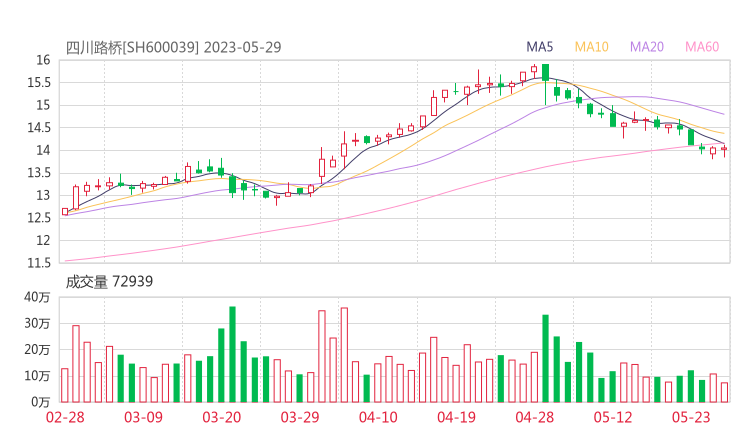Click the last volume bar on the right
The image size is (740, 440).
[724, 392]
